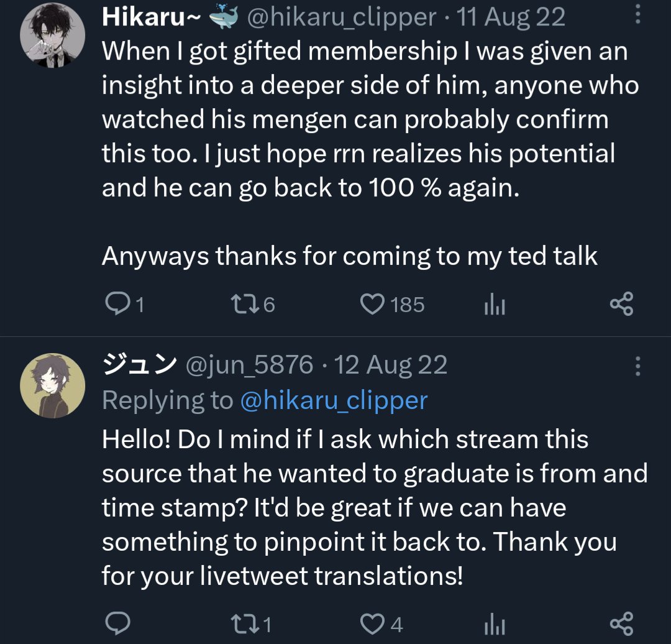
Task: Open the @jun_5876 username handle
Action: (250, 365)
